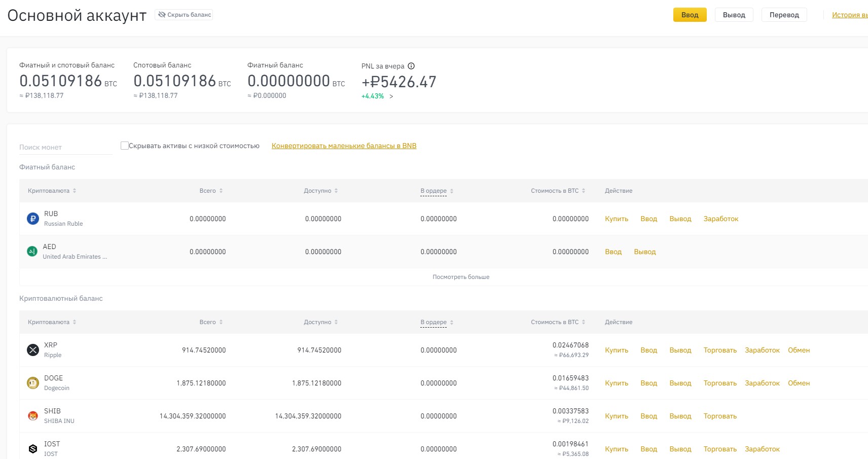Click XRP total 914.74520000 in Всего column
This screenshot has width=868, height=459.
coord(204,350)
